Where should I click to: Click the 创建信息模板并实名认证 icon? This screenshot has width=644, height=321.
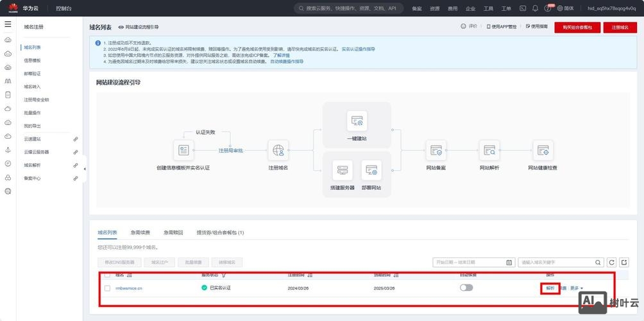click(183, 150)
